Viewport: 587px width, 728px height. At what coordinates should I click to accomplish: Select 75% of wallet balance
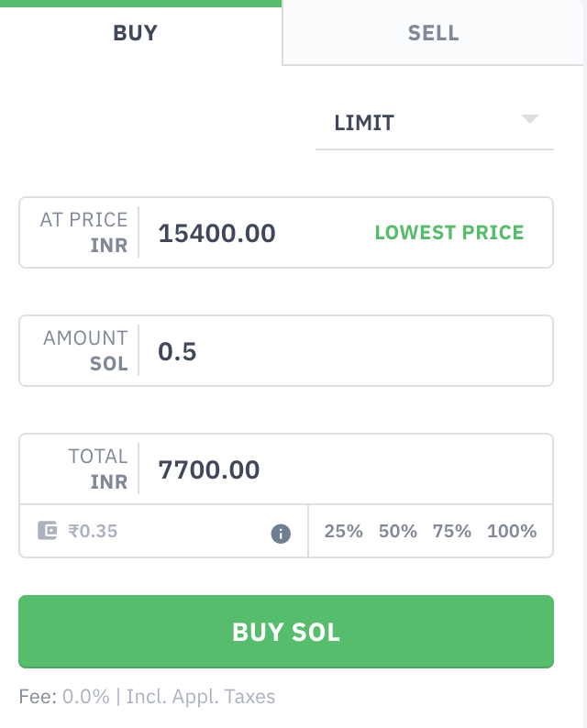[x=452, y=531]
